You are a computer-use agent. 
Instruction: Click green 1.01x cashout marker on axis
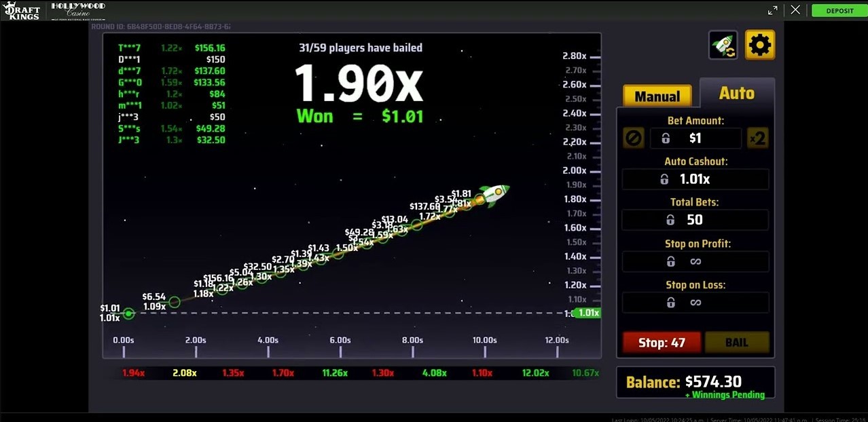tap(587, 313)
